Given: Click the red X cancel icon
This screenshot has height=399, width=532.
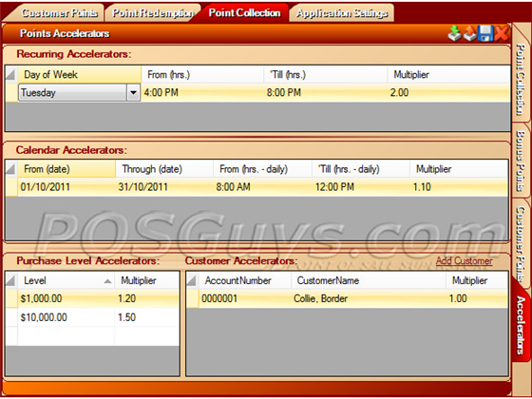Looking at the screenshot, I should coord(502,33).
